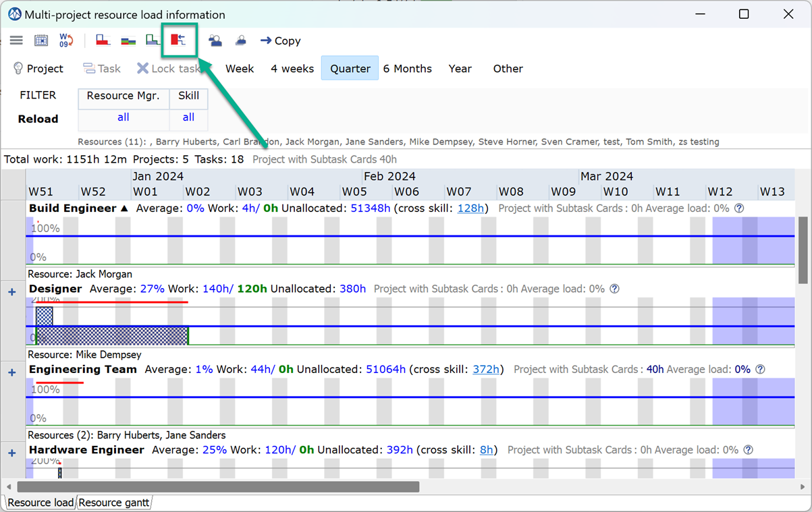The height and width of the screenshot is (512, 812).
Task: Click 'Resources (2): Barry Huberts, Jane Sanders' label
Action: click(x=127, y=435)
